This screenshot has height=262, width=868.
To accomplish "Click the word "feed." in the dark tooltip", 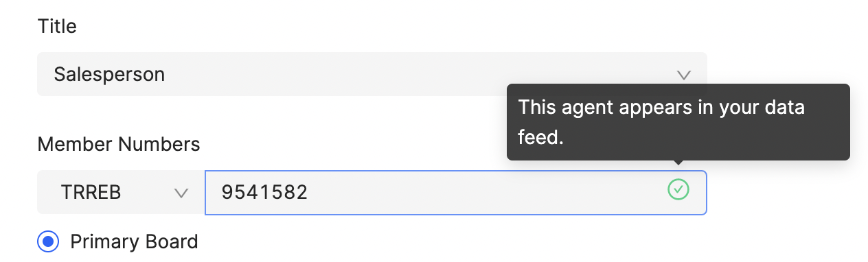I will tap(540, 137).
